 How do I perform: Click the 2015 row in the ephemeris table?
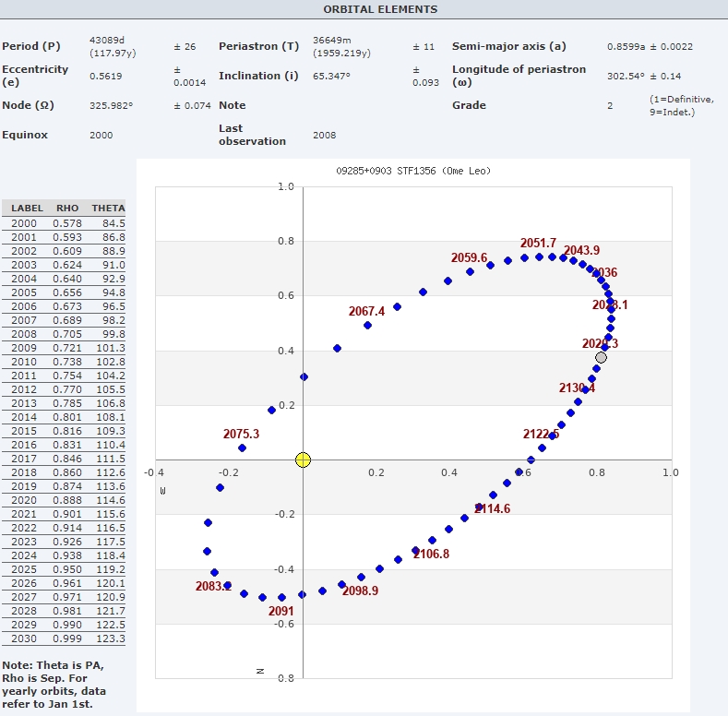tap(64, 431)
